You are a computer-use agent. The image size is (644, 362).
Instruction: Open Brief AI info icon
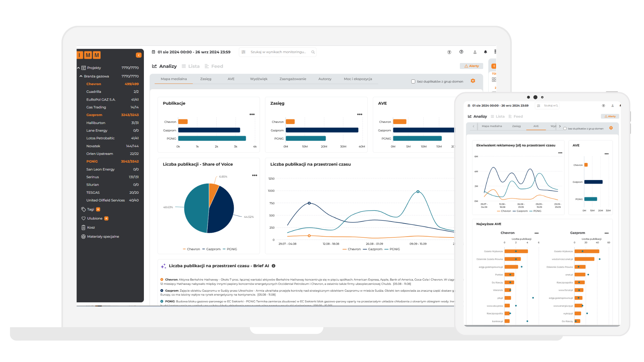tap(273, 266)
